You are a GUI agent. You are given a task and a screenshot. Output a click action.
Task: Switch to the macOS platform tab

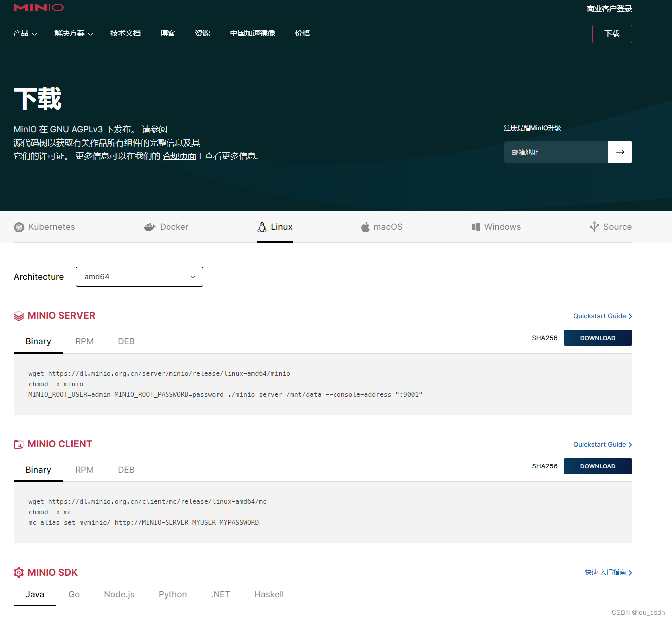pyautogui.click(x=382, y=227)
